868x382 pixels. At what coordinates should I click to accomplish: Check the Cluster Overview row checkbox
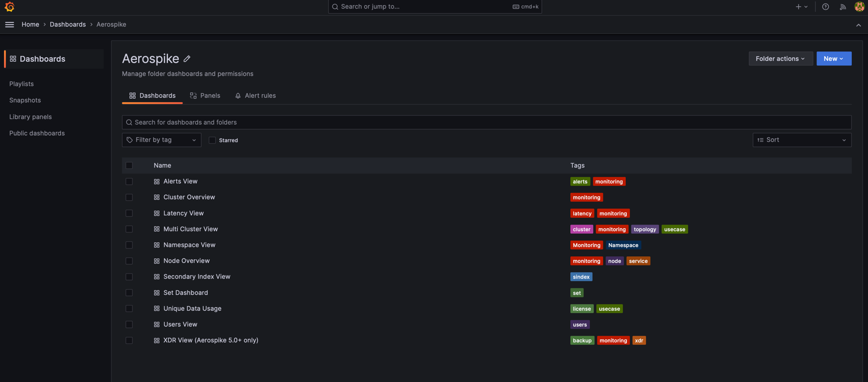click(129, 197)
